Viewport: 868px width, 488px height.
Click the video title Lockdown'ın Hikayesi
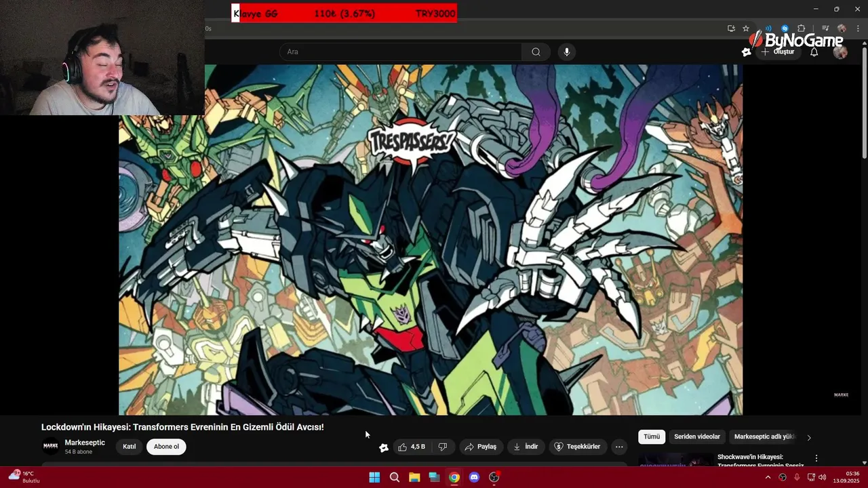pyautogui.click(x=182, y=427)
